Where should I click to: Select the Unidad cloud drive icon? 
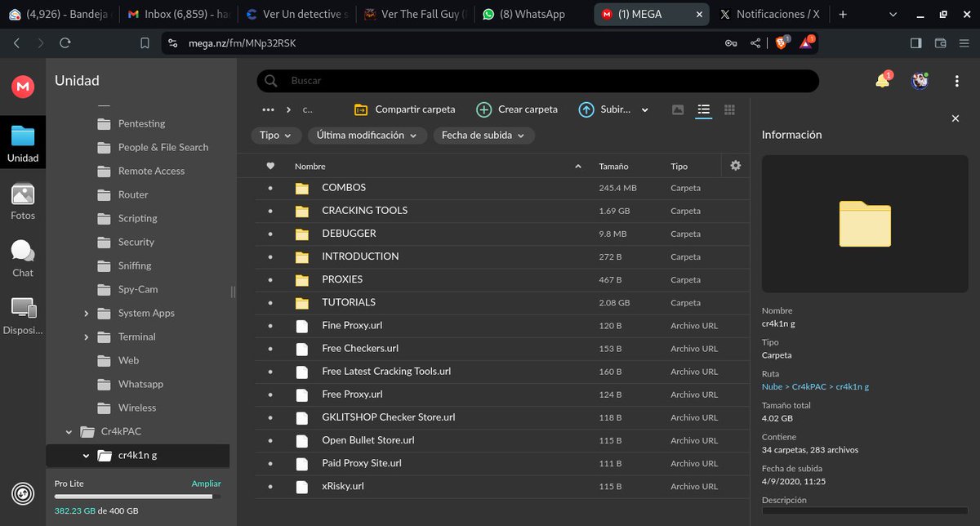pos(23,142)
